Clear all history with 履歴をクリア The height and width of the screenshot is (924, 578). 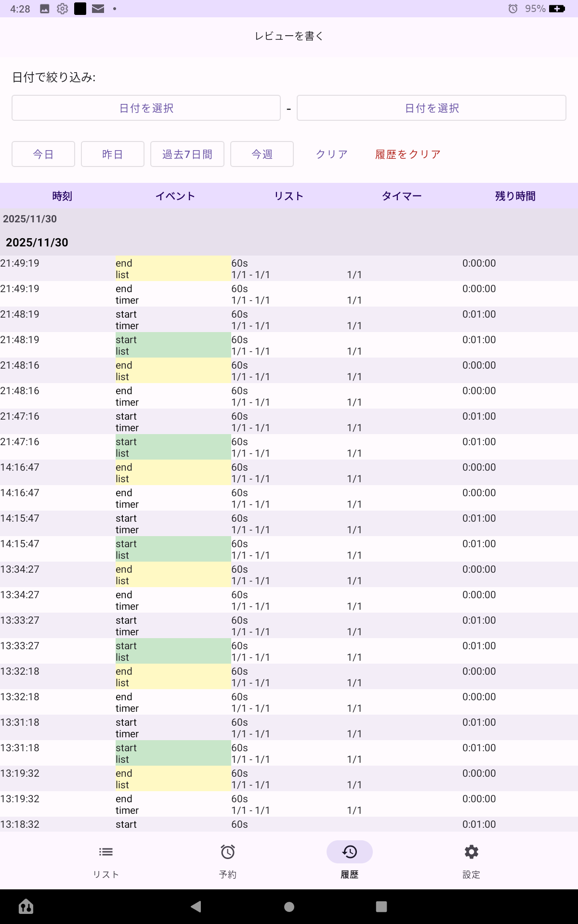408,154
